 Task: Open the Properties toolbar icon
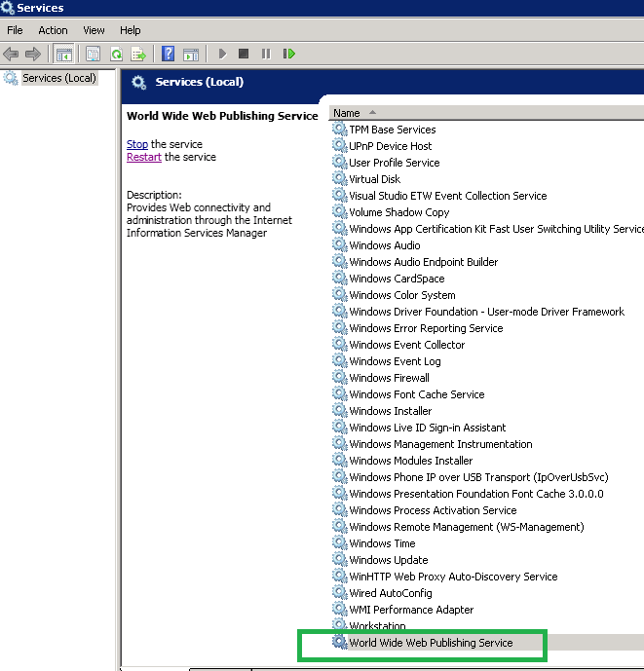pyautogui.click(x=93, y=54)
